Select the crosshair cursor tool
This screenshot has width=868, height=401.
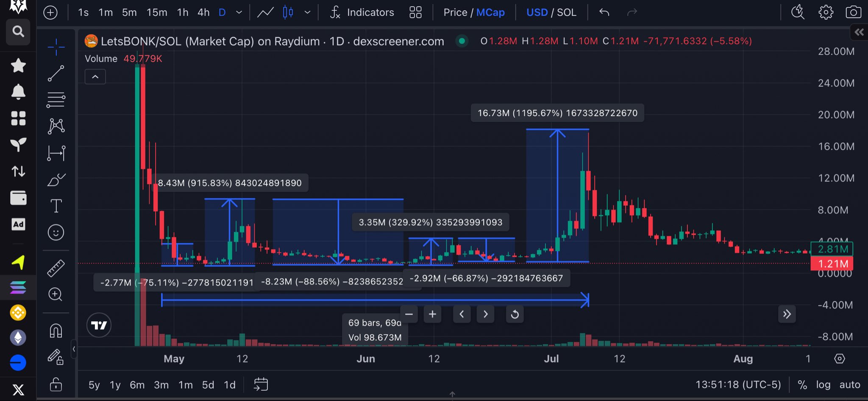pyautogui.click(x=56, y=47)
